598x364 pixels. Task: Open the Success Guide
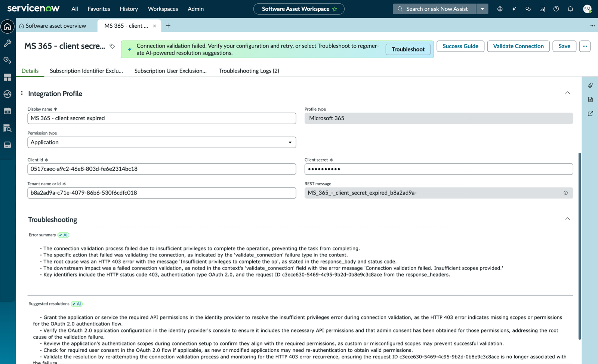point(460,46)
